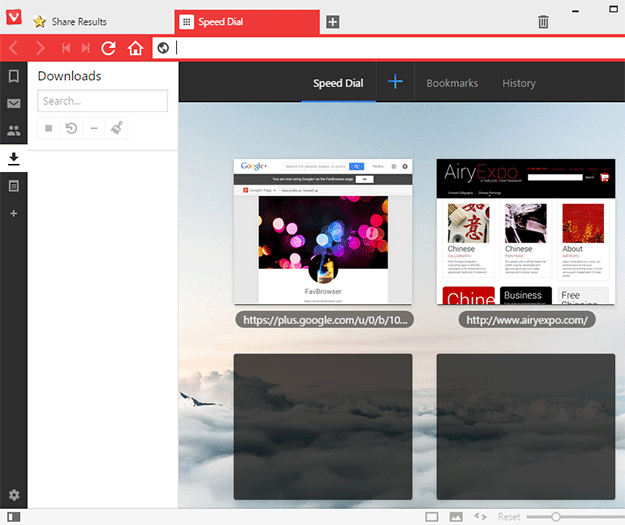Open page actions angle-bracket menu

(x=481, y=516)
